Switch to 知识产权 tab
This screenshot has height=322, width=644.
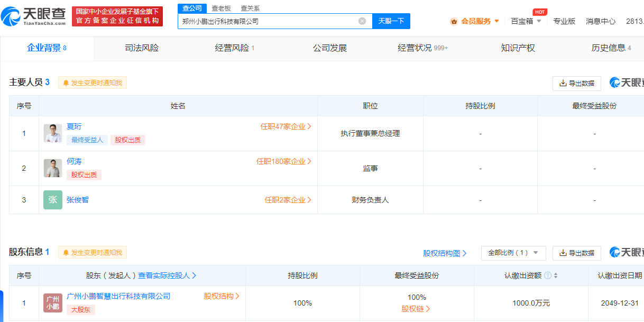pyautogui.click(x=518, y=49)
